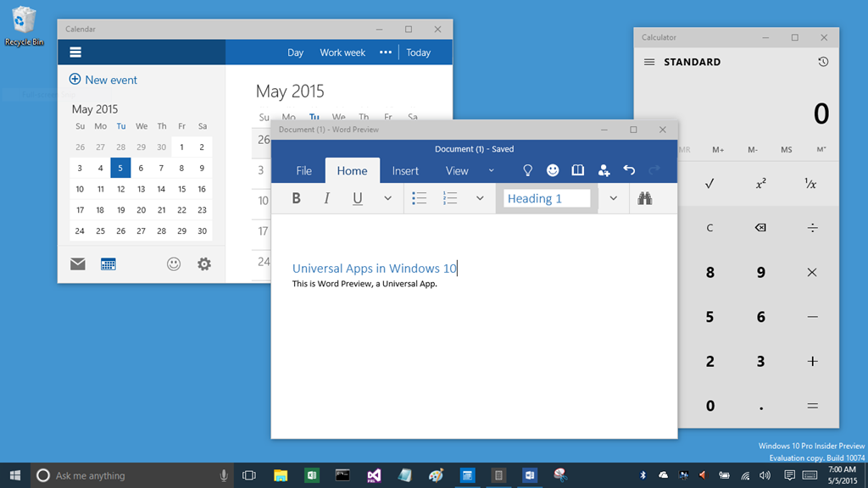Image resolution: width=868 pixels, height=488 pixels.
Task: Switch to Mail from Calendar sidebar
Action: pos(77,264)
